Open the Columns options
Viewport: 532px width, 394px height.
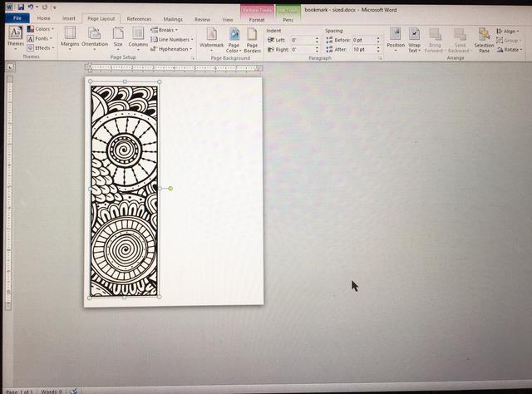pyautogui.click(x=138, y=38)
